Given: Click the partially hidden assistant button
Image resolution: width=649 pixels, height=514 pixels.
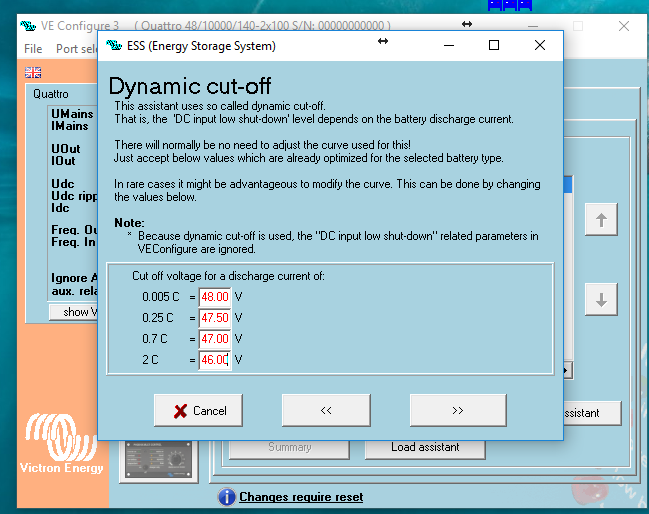Looking at the screenshot, I should pos(592,413).
